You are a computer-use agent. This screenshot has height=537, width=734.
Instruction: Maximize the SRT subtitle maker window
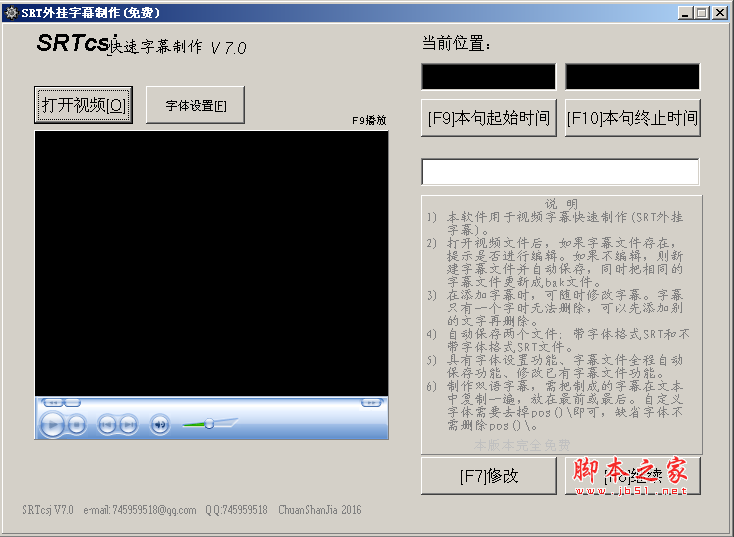click(701, 13)
